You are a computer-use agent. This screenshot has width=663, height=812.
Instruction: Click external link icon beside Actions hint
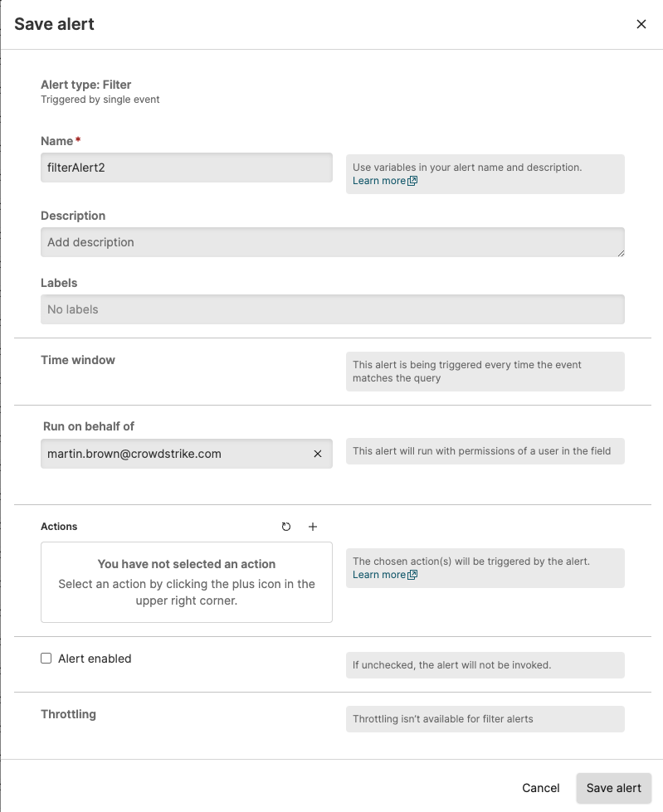pos(413,575)
